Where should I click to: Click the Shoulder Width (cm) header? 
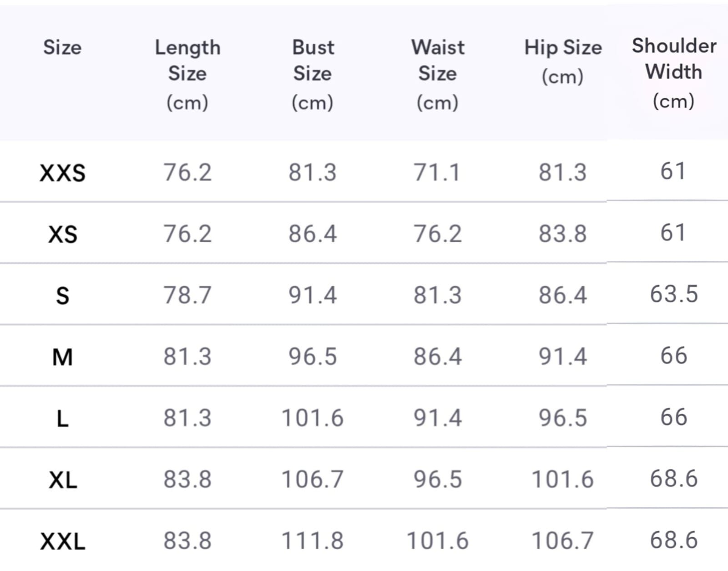[674, 72]
